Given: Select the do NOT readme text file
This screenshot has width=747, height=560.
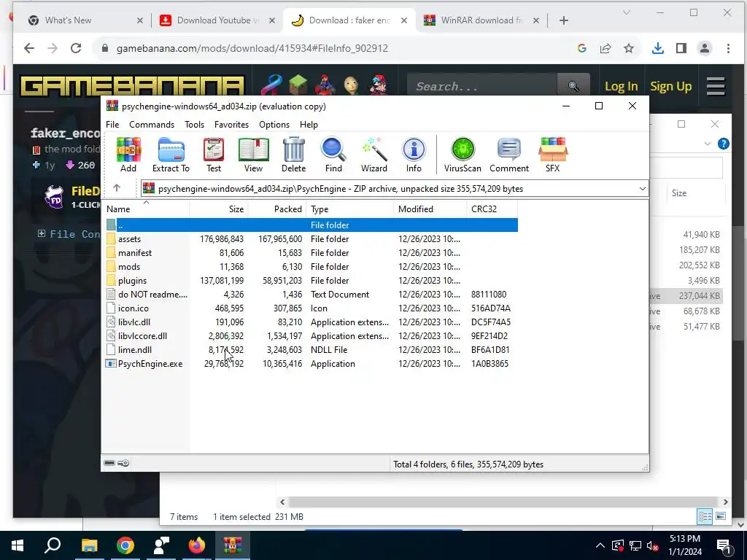Looking at the screenshot, I should click(x=152, y=295).
